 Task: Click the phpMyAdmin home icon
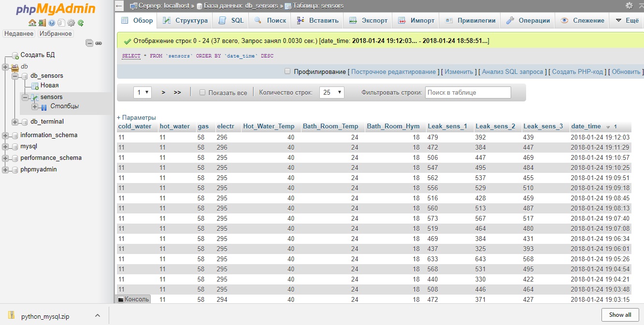click(x=32, y=23)
